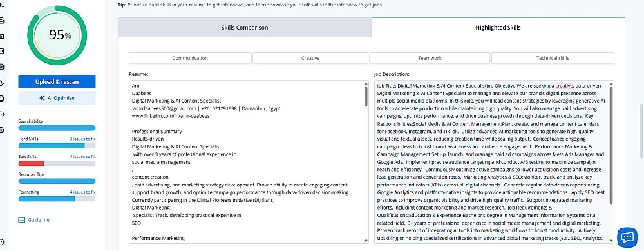Image resolution: width=644 pixels, height=251 pixels.
Task: Open Hard Skills 3 issues to fix link
Action: (82, 139)
